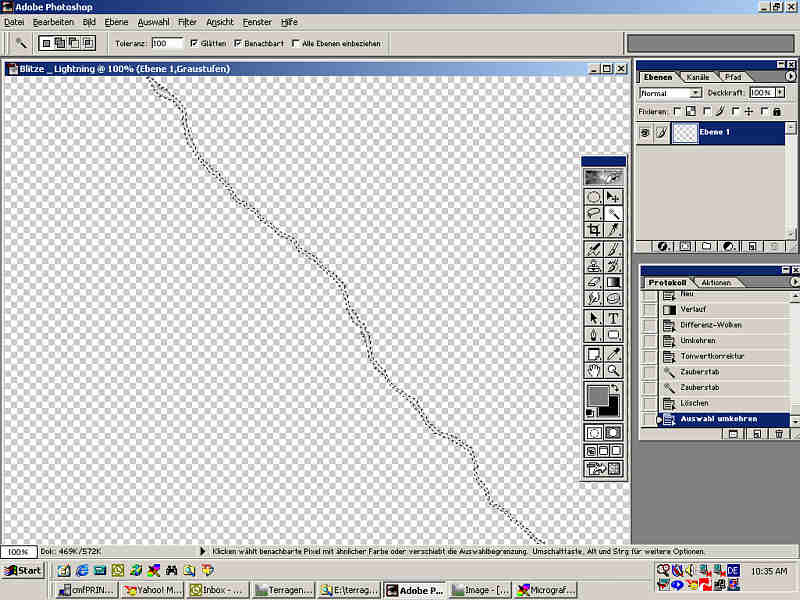800x600 pixels.
Task: Open the Filter menu
Action: coord(187,21)
